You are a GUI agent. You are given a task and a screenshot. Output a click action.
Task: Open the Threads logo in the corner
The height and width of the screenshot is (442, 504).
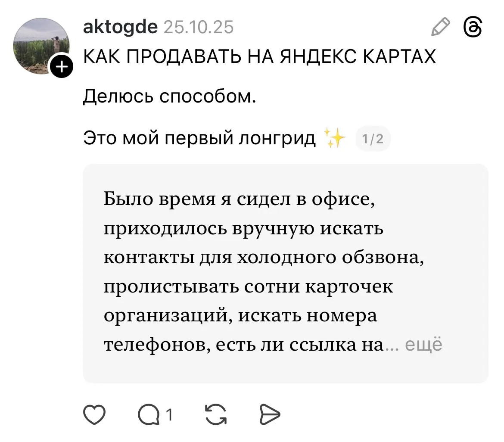click(x=473, y=27)
